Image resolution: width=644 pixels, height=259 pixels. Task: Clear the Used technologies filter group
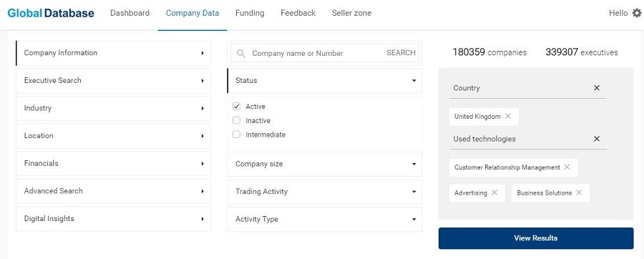click(x=597, y=139)
